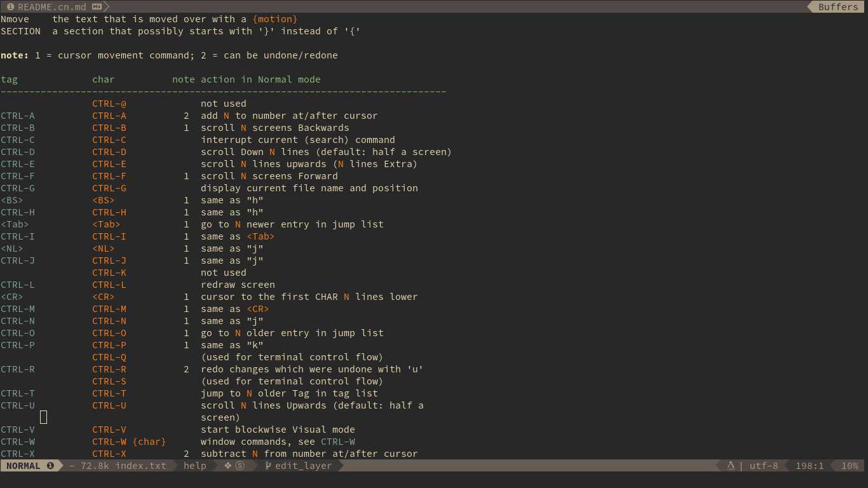Screen dimensions: 868x488
Task: Click the Buffers label in tabline
Action: pos(838,7)
